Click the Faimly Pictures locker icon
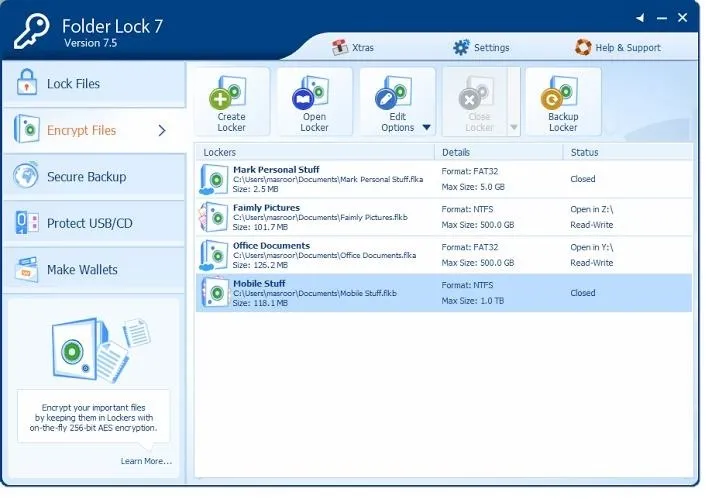Image resolution: width=712 pixels, height=499 pixels. click(x=213, y=217)
